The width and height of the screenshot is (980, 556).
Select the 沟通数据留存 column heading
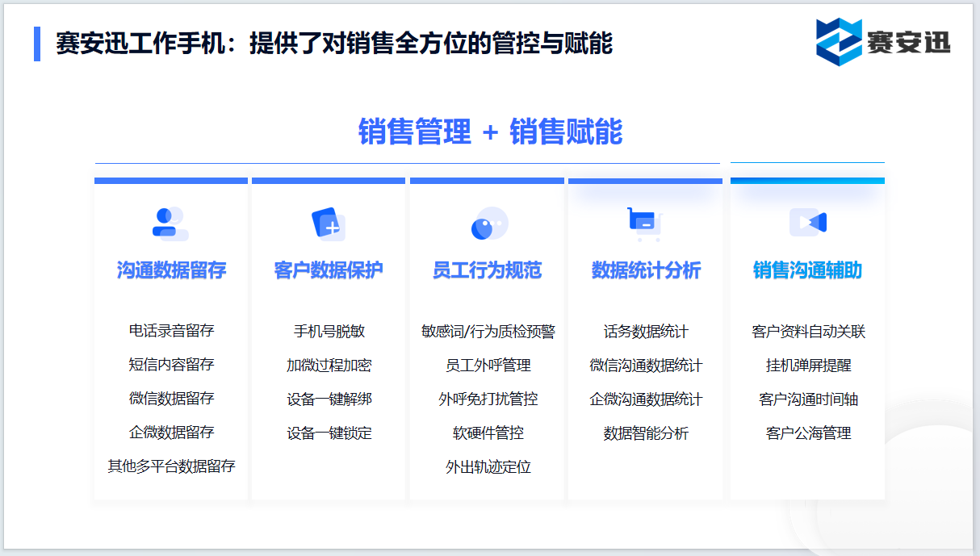coord(171,270)
